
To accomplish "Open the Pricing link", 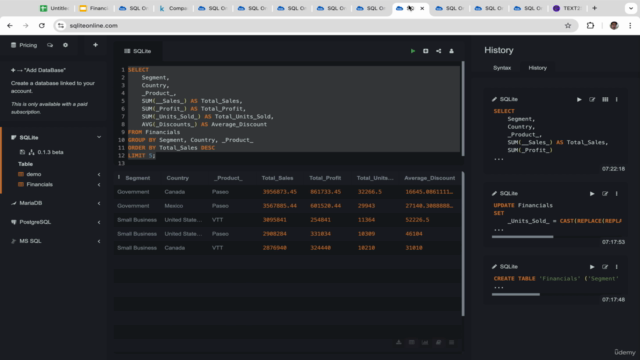I will tap(24, 45).
